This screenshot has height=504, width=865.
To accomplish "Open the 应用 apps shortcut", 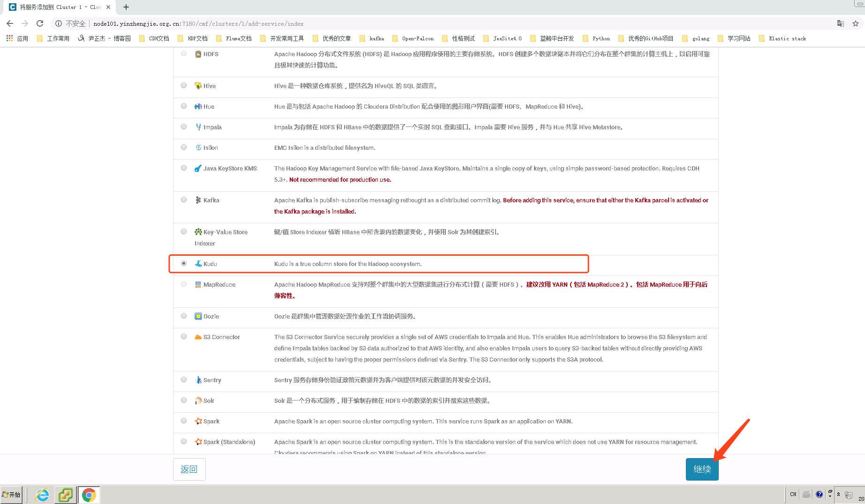I will pyautogui.click(x=17, y=38).
